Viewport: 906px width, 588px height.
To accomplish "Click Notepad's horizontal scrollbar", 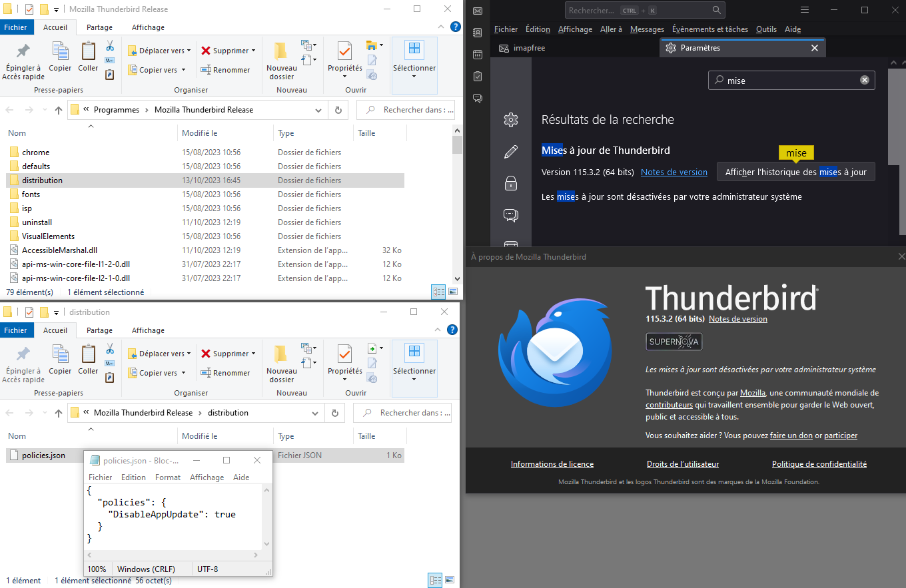I will [173, 555].
